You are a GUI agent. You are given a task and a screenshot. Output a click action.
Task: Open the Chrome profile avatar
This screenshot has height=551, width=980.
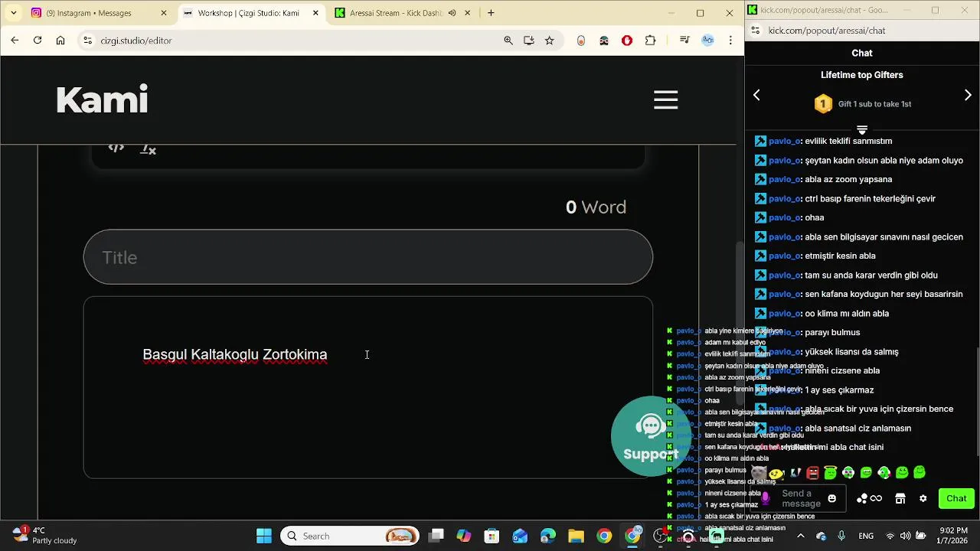click(708, 41)
